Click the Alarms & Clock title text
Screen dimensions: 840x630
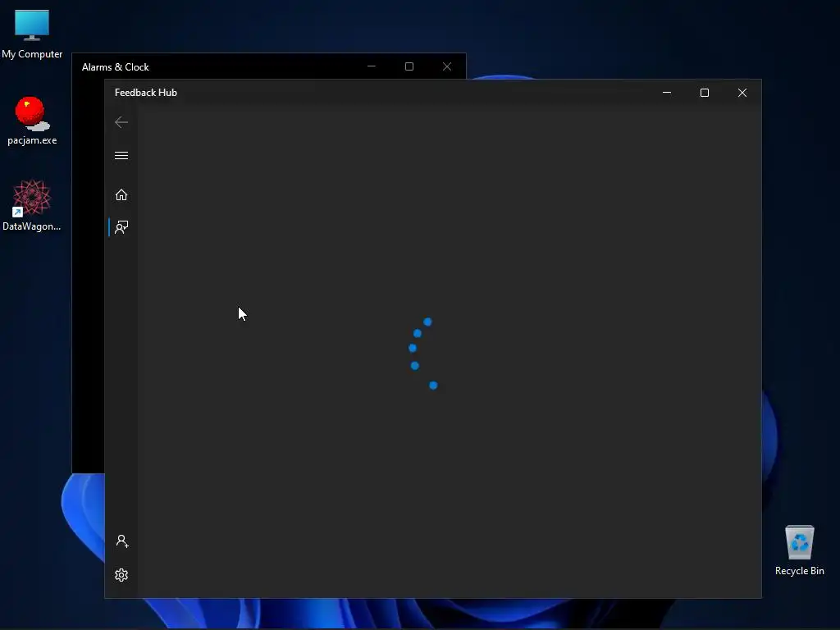115,67
